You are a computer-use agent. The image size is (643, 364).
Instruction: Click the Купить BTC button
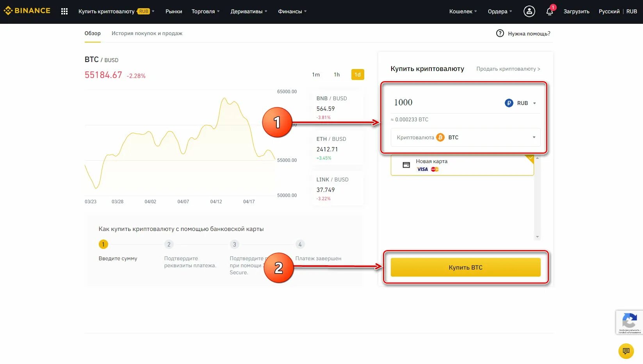pos(465,267)
